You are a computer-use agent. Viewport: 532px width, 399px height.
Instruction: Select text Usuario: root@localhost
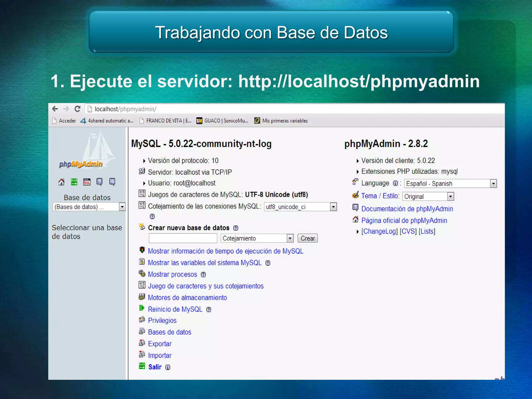click(182, 183)
